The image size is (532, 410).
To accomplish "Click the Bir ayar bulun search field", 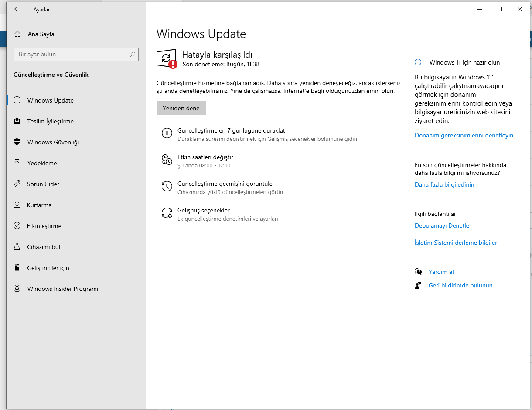I will click(x=76, y=55).
